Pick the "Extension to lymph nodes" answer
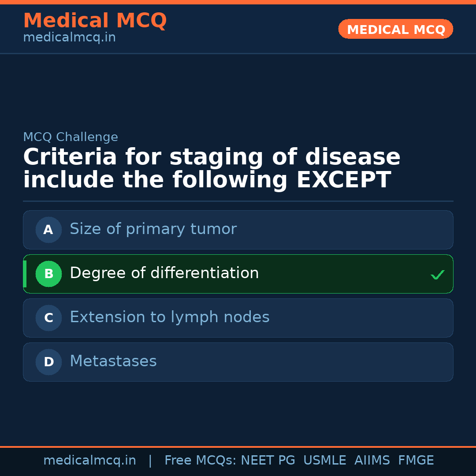The height and width of the screenshot is (476, 476). (169, 317)
